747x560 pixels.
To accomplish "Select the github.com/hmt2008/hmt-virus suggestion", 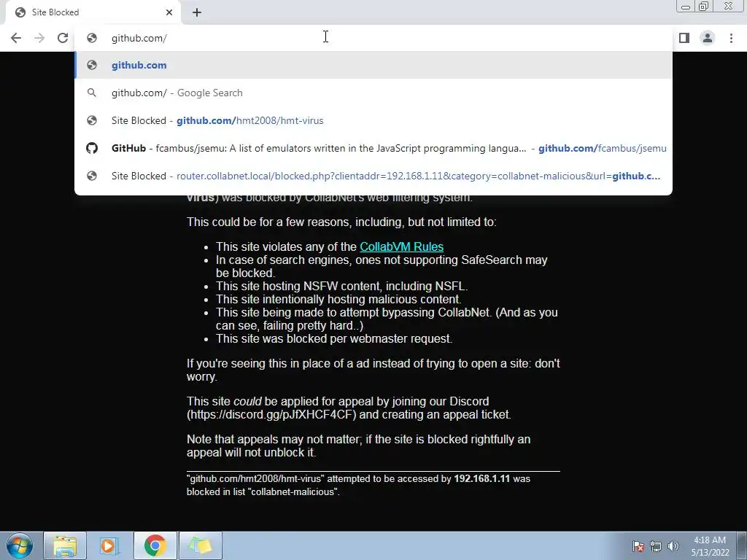I will (x=373, y=120).
